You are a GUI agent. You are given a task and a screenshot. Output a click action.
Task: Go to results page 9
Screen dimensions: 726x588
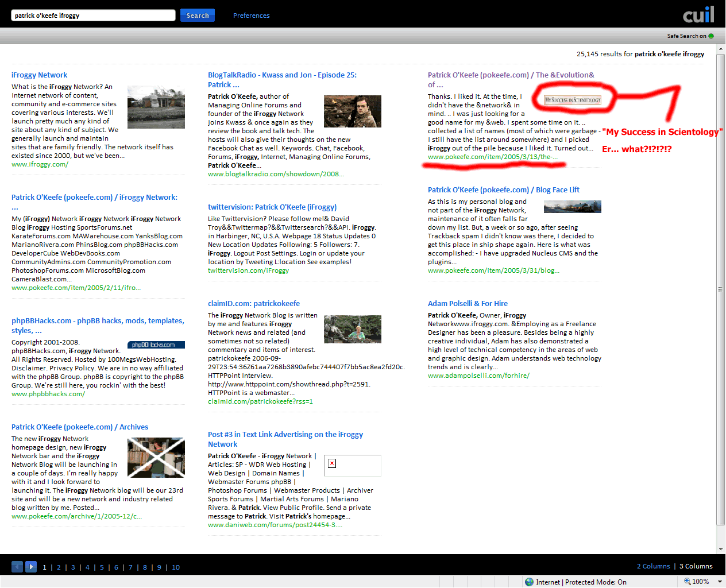click(159, 567)
